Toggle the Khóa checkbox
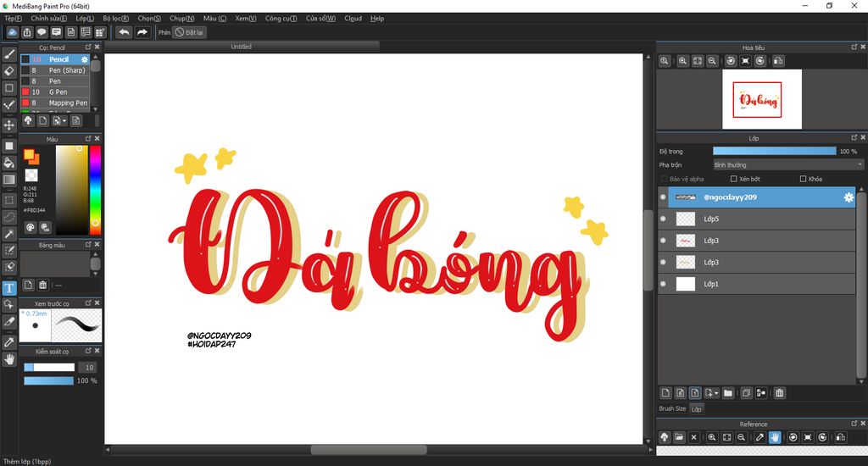The width and height of the screenshot is (868, 466). point(803,179)
